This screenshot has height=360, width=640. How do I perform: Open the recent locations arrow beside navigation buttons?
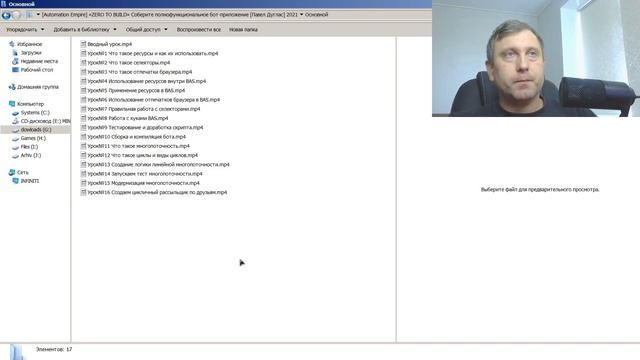pyautogui.click(x=38, y=15)
